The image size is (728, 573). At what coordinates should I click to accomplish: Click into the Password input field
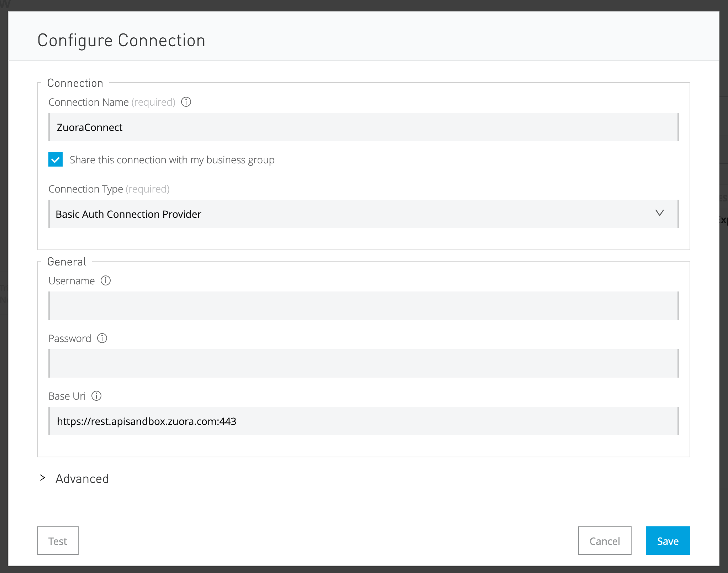coord(363,364)
